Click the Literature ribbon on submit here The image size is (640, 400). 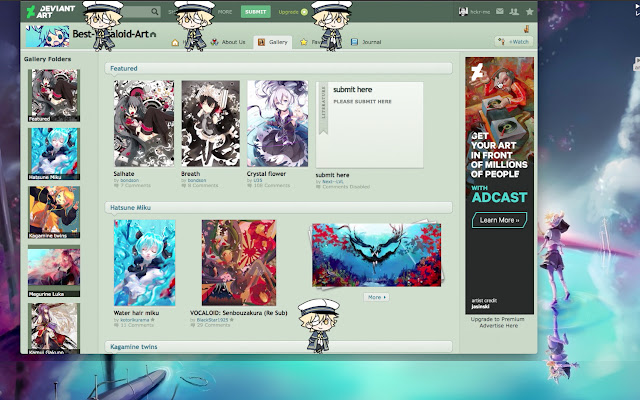point(323,109)
